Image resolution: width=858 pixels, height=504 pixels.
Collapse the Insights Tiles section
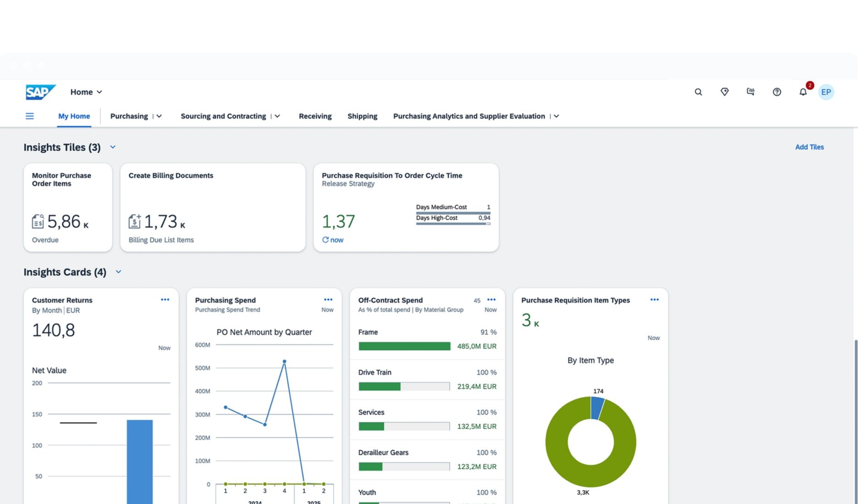(113, 147)
